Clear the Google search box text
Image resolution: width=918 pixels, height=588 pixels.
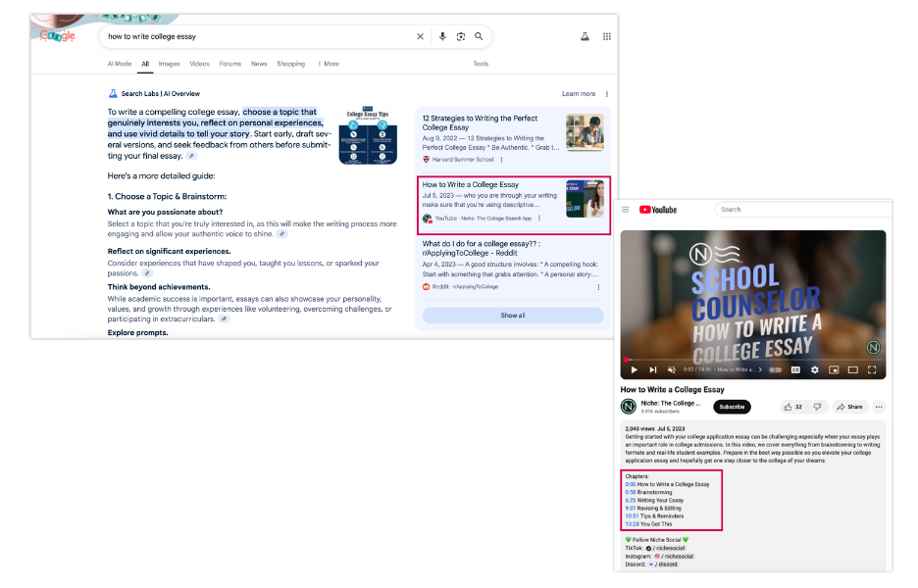(420, 36)
